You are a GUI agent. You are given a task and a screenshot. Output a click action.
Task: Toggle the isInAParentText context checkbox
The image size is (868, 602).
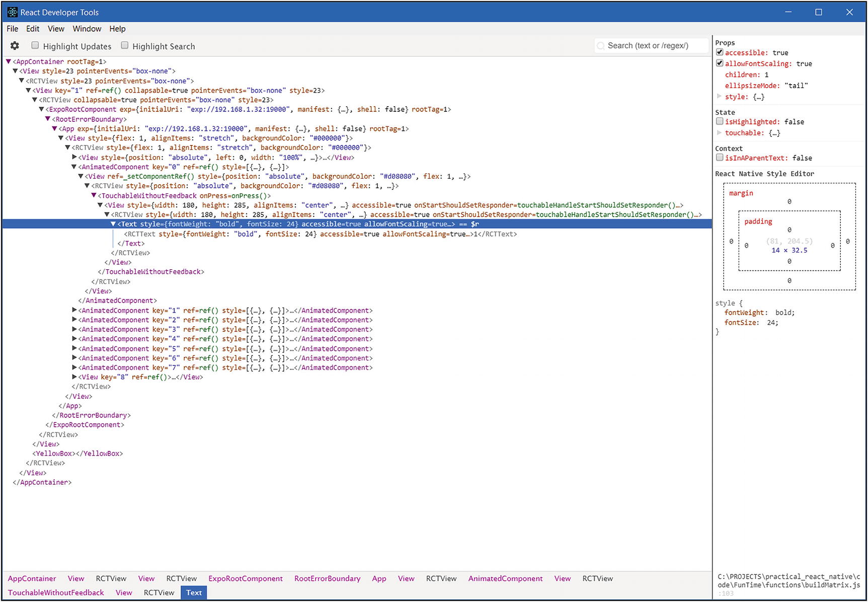(720, 157)
